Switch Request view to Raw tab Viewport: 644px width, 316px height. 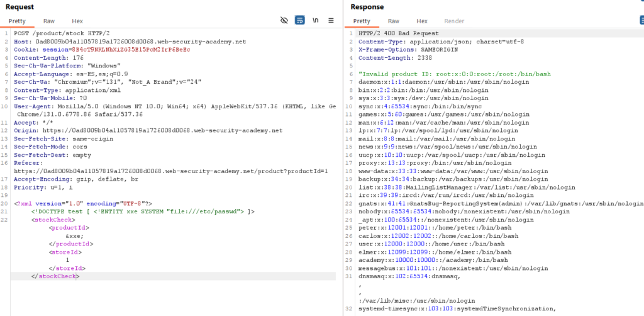click(49, 21)
